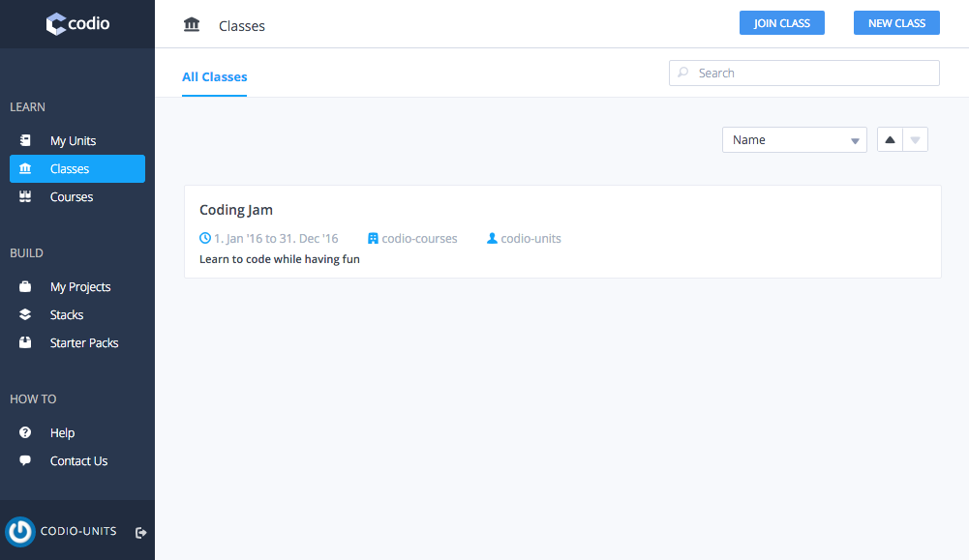Select Classes in the LEARN menu
Viewport: 969px width, 560px height.
point(68,168)
